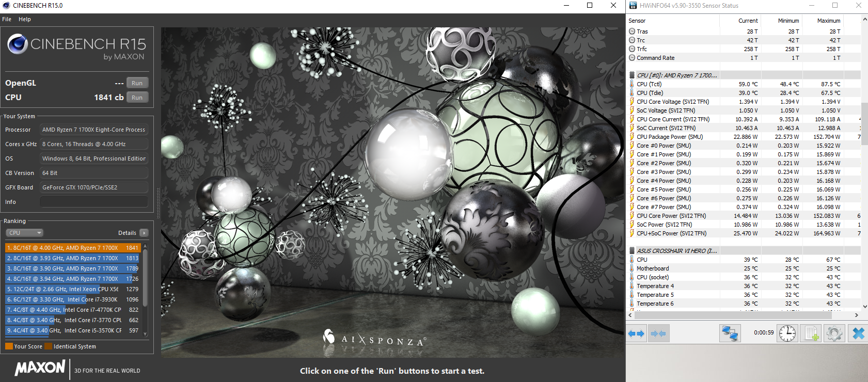
Task: Minimize the HWiNFO64 Sensor Status window
Action: tap(812, 6)
